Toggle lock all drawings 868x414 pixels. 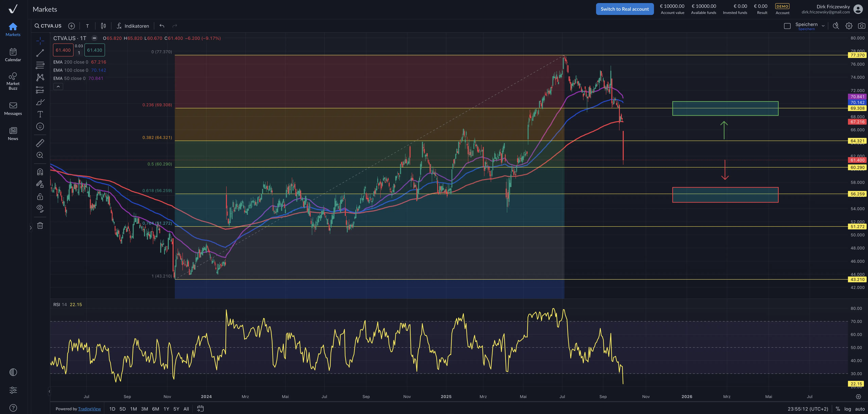pos(40,197)
